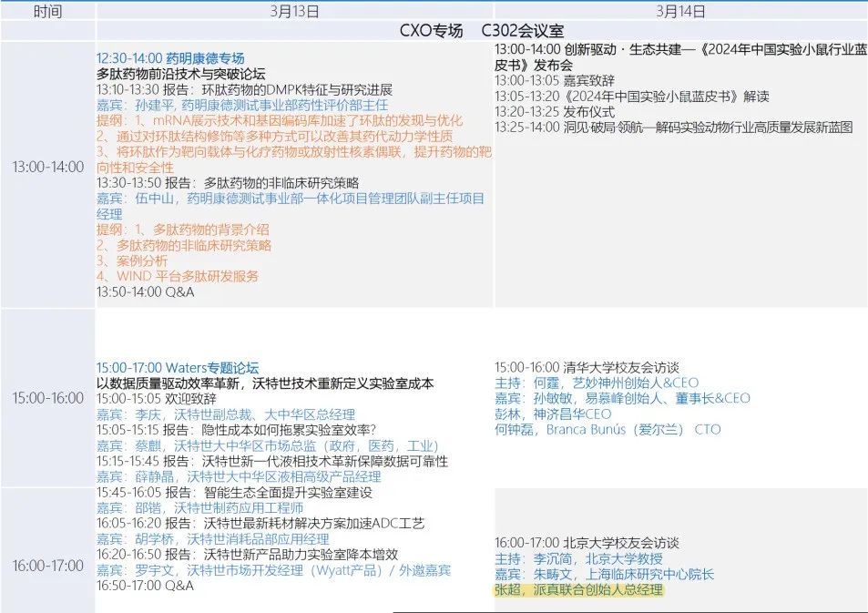Click outline item '2、通过对环肽结构修饰等多种方式'
The image size is (868, 613).
(x=274, y=136)
